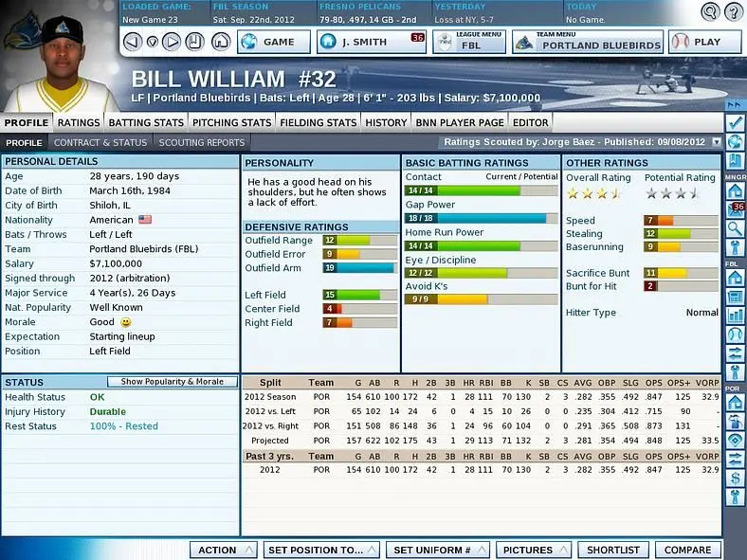The image size is (747, 560).
Task: Click the Contact rating bar
Action: [482, 190]
